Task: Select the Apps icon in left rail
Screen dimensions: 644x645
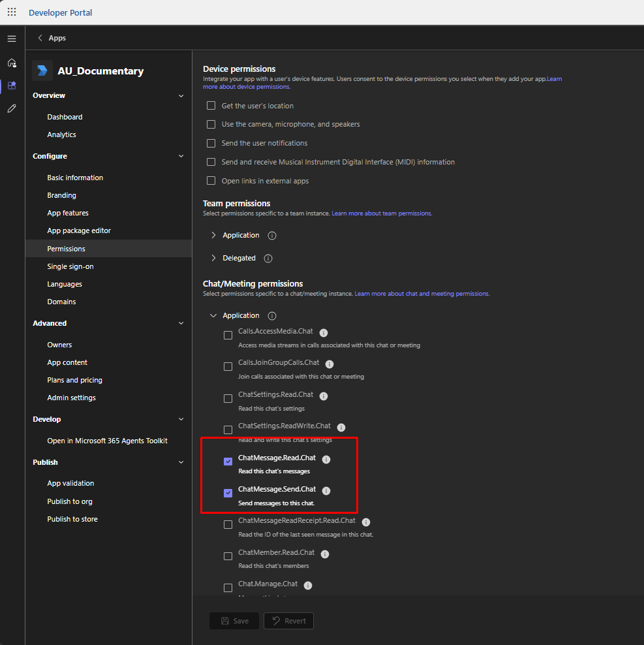Action: point(12,86)
